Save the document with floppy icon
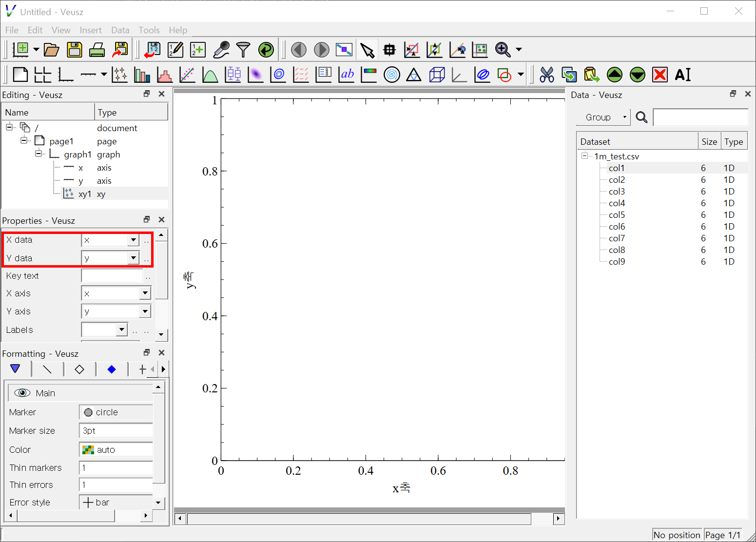 75,49
